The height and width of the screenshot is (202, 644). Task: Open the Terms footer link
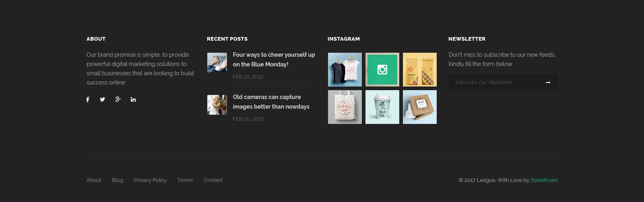coord(185,180)
